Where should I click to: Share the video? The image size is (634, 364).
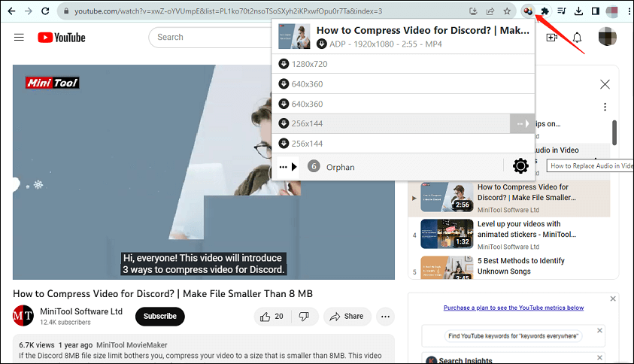point(347,317)
